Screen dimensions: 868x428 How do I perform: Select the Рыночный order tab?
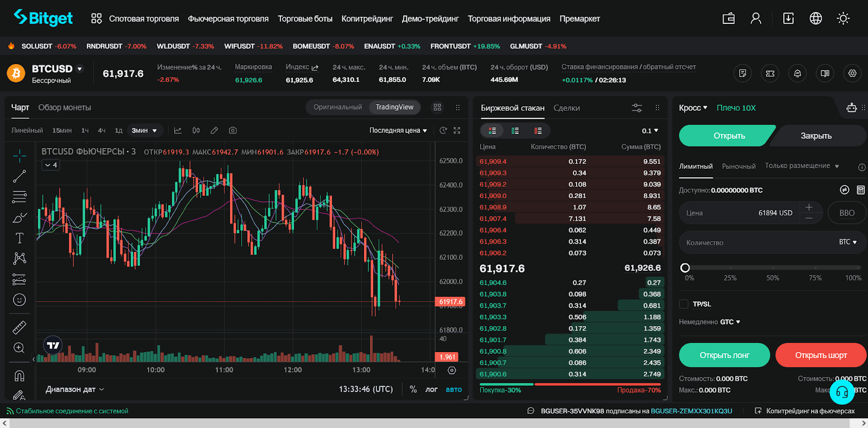tap(738, 166)
